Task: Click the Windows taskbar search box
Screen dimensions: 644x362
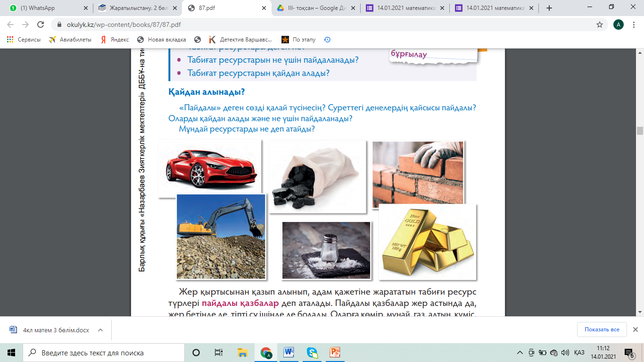Action: [x=104, y=353]
